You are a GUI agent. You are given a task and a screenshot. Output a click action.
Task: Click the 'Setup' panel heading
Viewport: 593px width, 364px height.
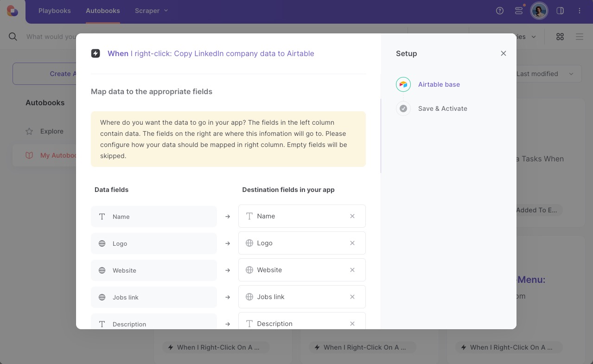407,53
